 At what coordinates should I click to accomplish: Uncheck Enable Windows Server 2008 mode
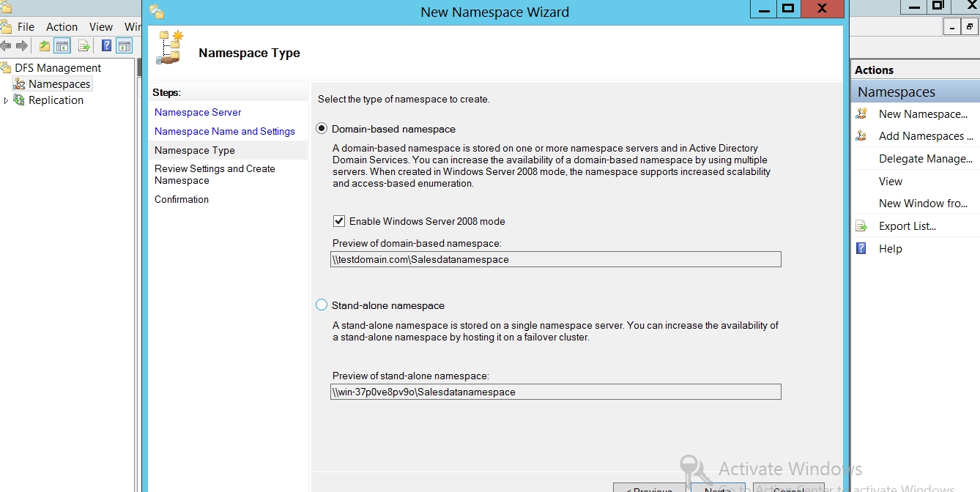coord(339,221)
